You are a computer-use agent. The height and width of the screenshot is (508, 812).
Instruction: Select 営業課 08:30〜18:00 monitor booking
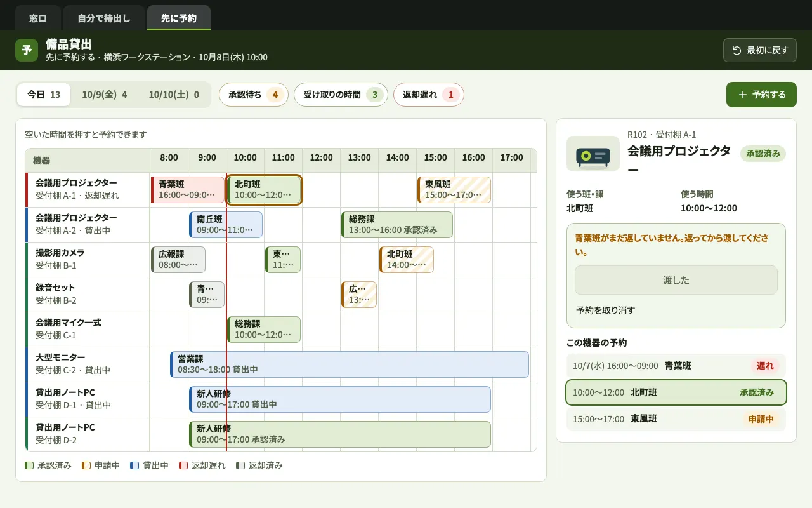(350, 364)
